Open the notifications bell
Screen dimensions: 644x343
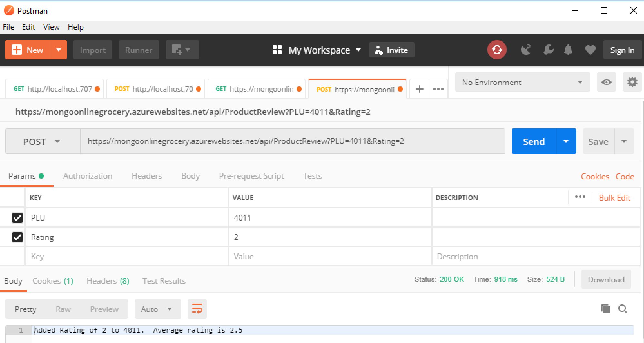click(568, 50)
